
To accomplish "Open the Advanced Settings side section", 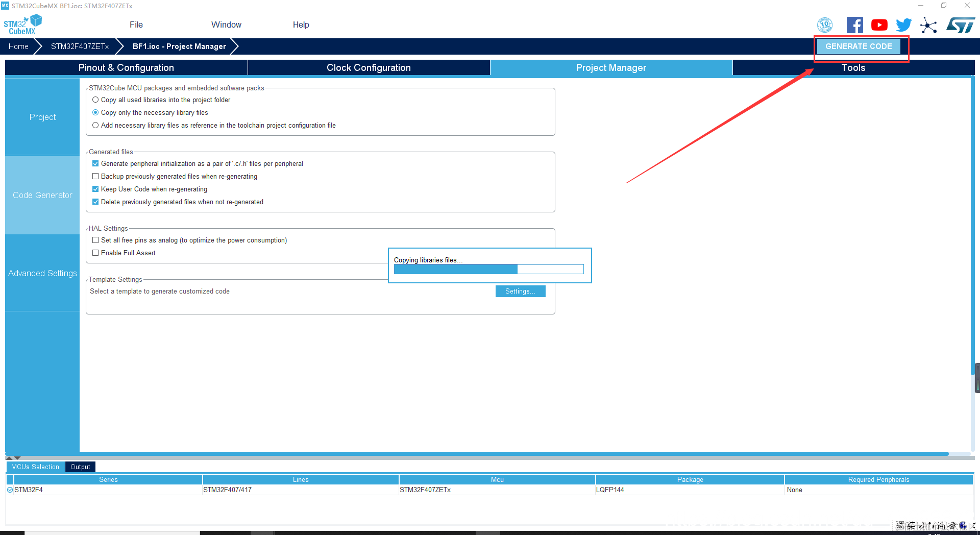I will [x=42, y=273].
